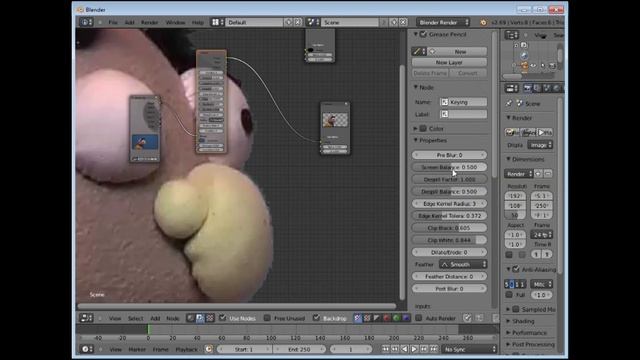Collapse the Properties panel
The image size is (640, 360).
pos(416,140)
